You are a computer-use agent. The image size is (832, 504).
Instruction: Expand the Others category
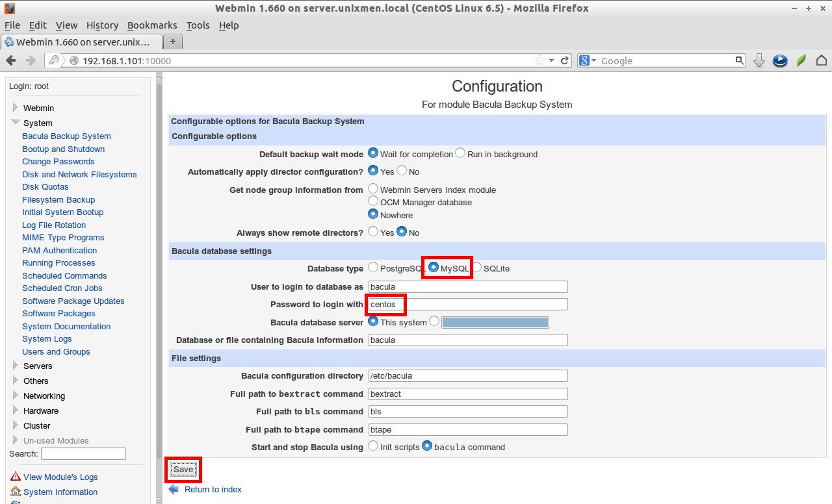click(x=16, y=381)
